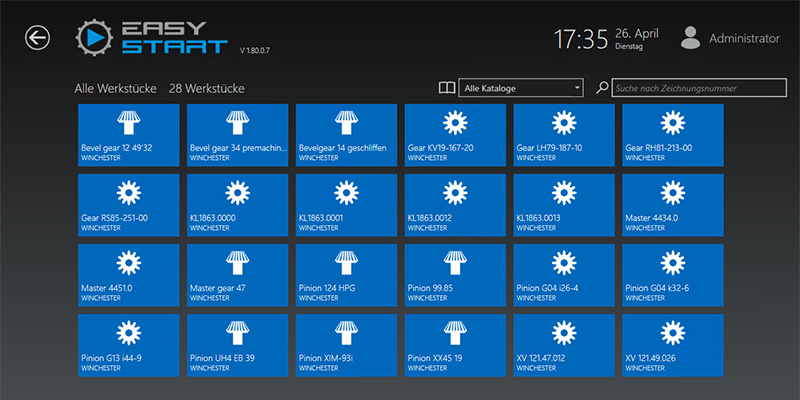Click the V 1.80.0.7 version label
This screenshot has width=800, height=400.
click(x=255, y=51)
